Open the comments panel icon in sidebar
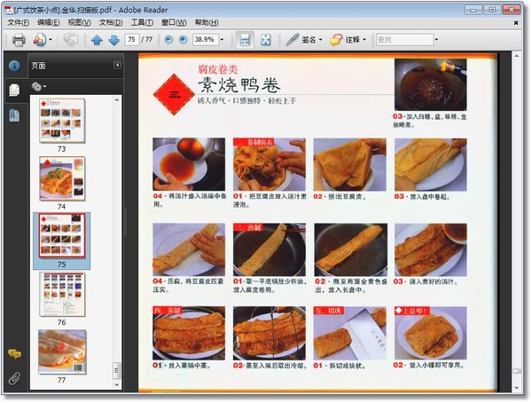This screenshot has width=532, height=403. (14, 354)
